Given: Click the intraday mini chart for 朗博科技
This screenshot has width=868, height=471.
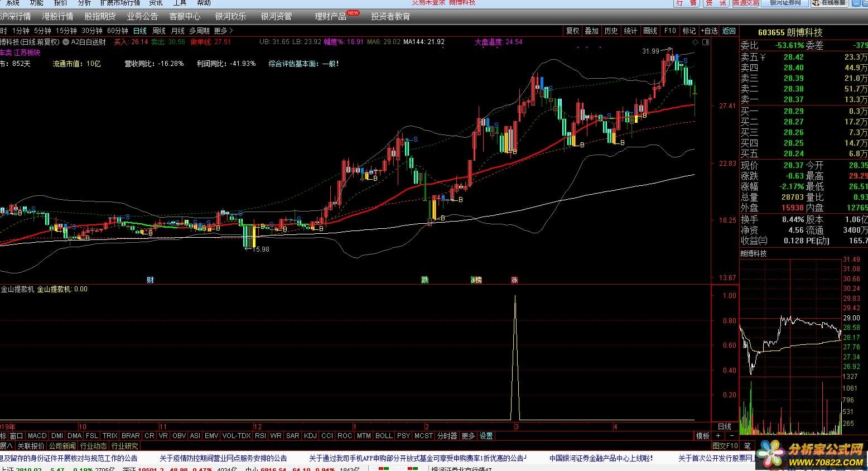Looking at the screenshot, I should tap(790, 346).
